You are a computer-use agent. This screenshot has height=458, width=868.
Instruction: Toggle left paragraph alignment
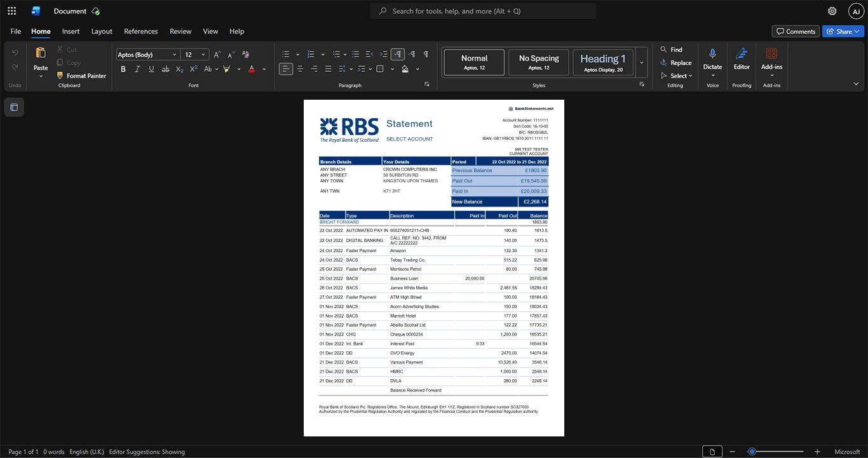[x=286, y=69]
